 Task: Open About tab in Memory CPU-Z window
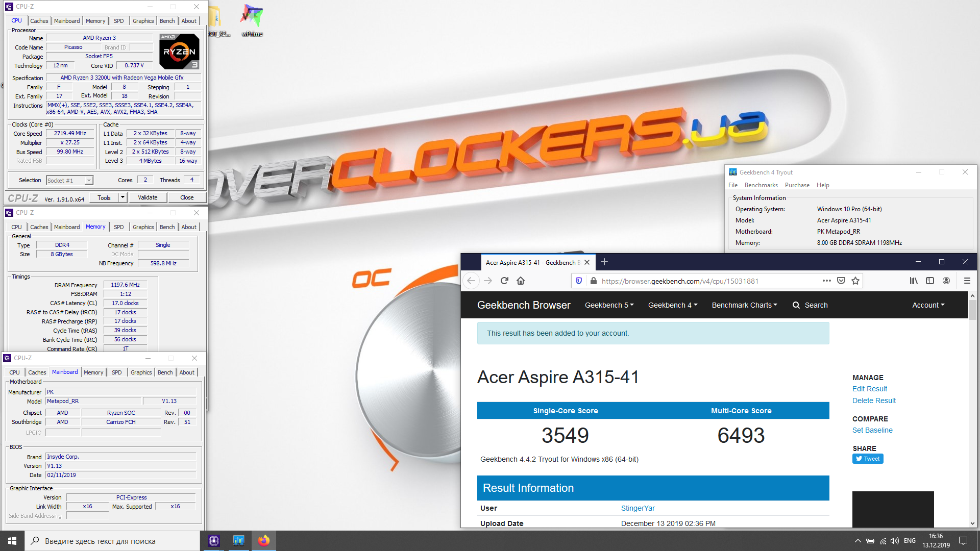[x=189, y=227]
